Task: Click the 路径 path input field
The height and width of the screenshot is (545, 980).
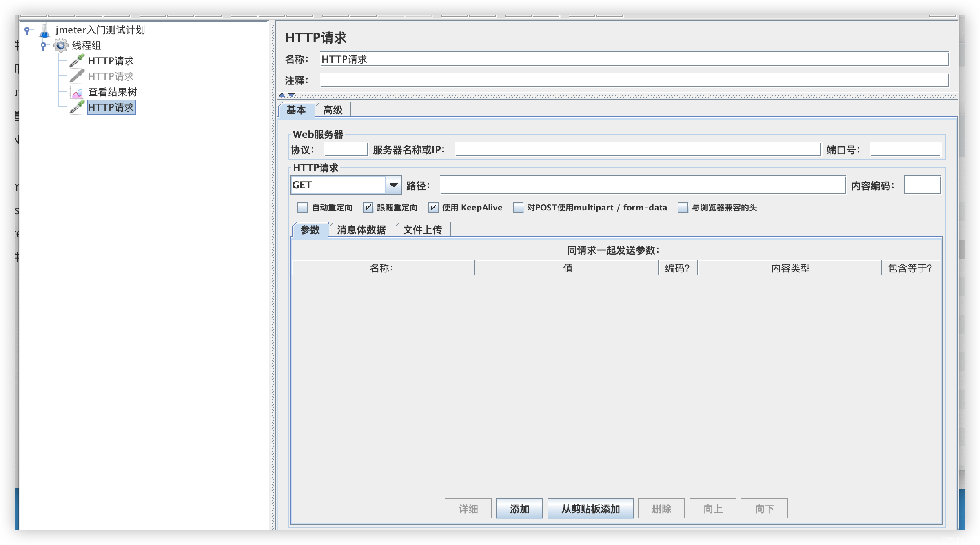Action: click(643, 185)
